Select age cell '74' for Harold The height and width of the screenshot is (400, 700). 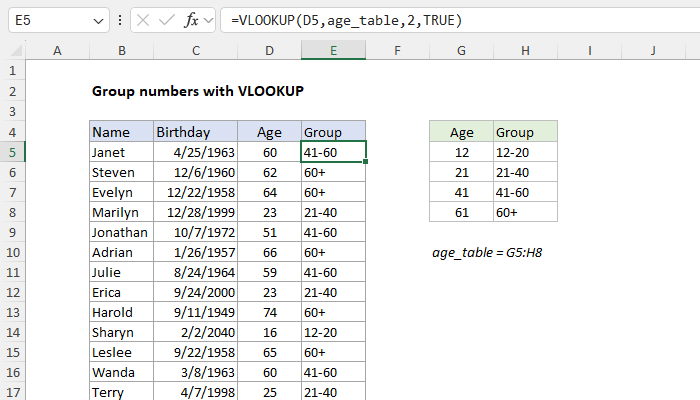(x=269, y=312)
